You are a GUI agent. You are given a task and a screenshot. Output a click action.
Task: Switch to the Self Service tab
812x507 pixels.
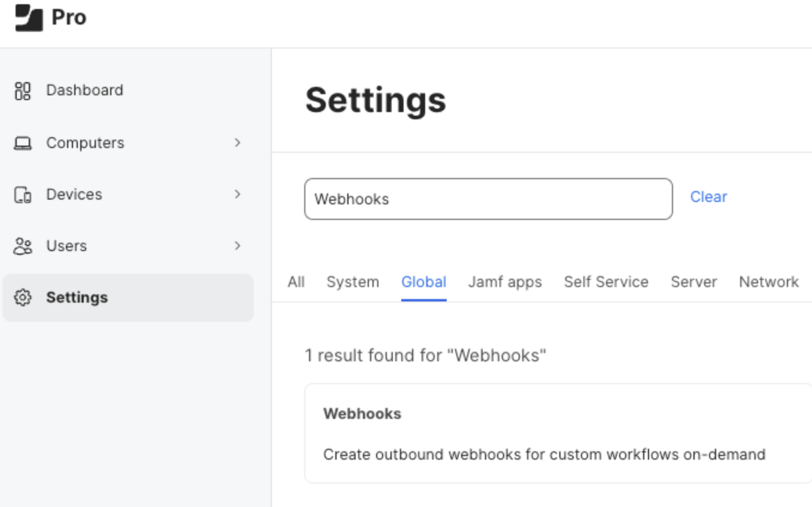click(x=606, y=282)
